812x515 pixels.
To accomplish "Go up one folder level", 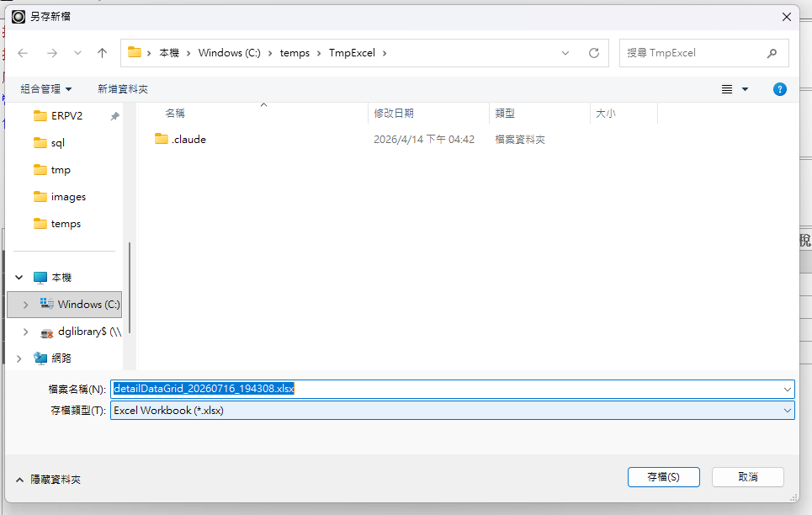I will pos(102,53).
